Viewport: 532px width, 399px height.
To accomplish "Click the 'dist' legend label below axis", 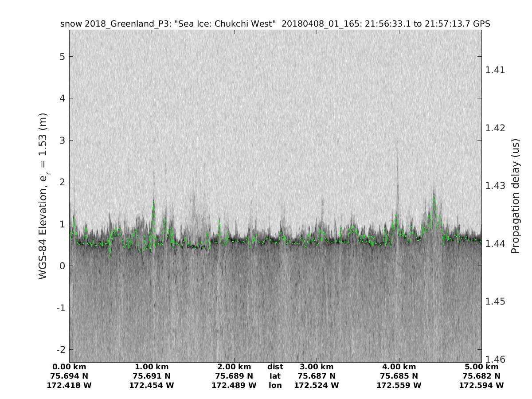I will pyautogui.click(x=275, y=367).
